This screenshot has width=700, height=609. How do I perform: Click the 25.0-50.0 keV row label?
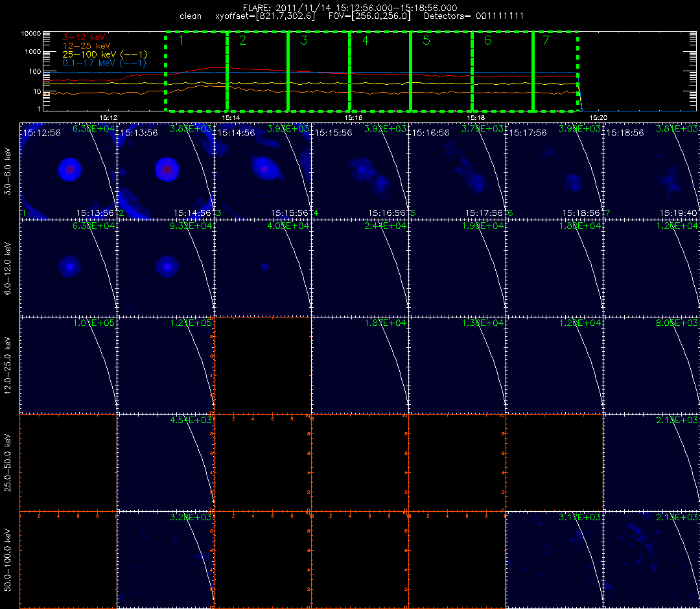pyautogui.click(x=8, y=463)
